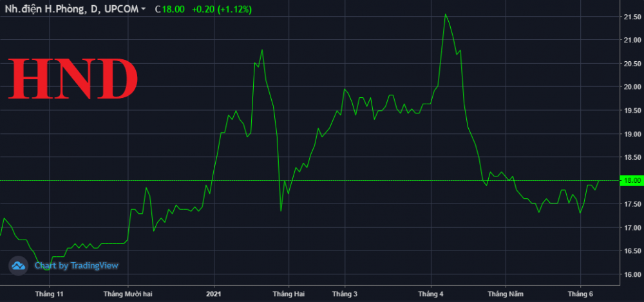The image size is (644, 302).
Task: Click the green 18.00 current price label
Action: (632, 181)
